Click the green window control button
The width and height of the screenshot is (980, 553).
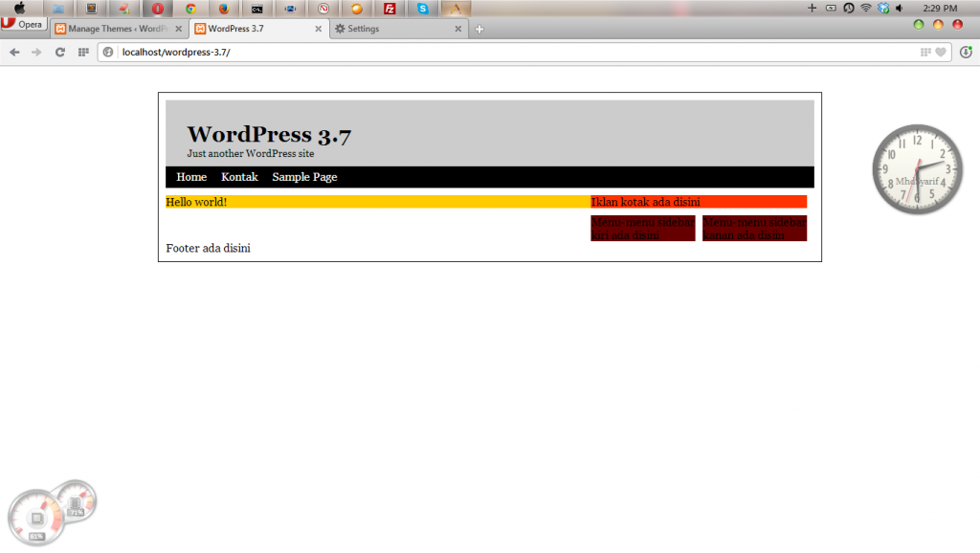(x=918, y=24)
